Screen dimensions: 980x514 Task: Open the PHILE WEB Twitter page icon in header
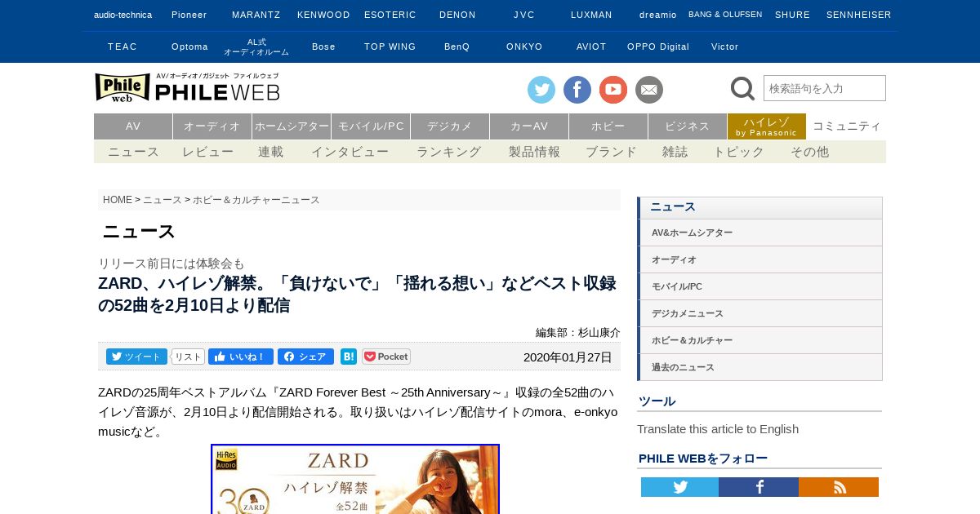coord(541,90)
